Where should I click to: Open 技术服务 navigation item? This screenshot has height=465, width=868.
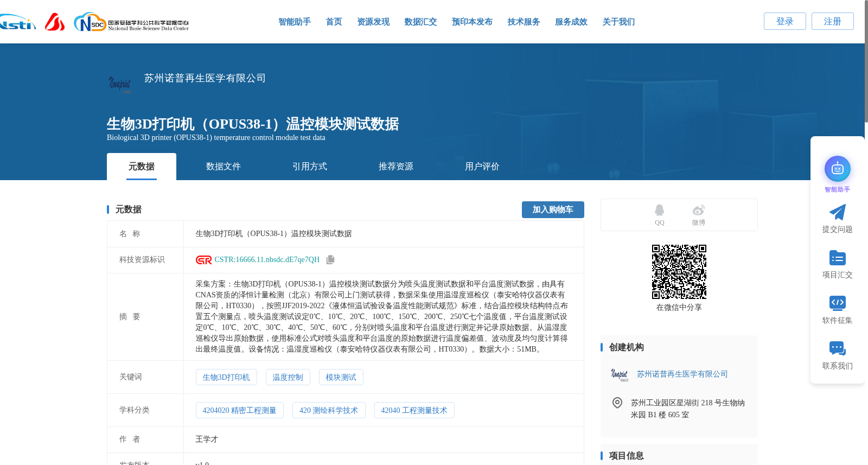point(524,22)
